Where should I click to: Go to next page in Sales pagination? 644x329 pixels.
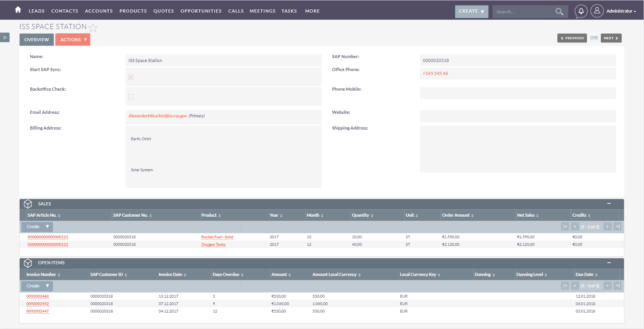(x=608, y=227)
